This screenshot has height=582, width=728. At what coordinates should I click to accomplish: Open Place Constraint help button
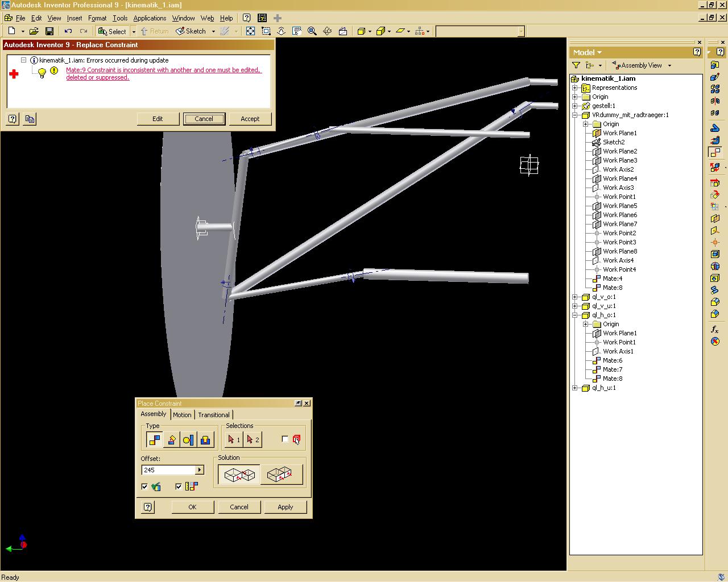click(148, 507)
